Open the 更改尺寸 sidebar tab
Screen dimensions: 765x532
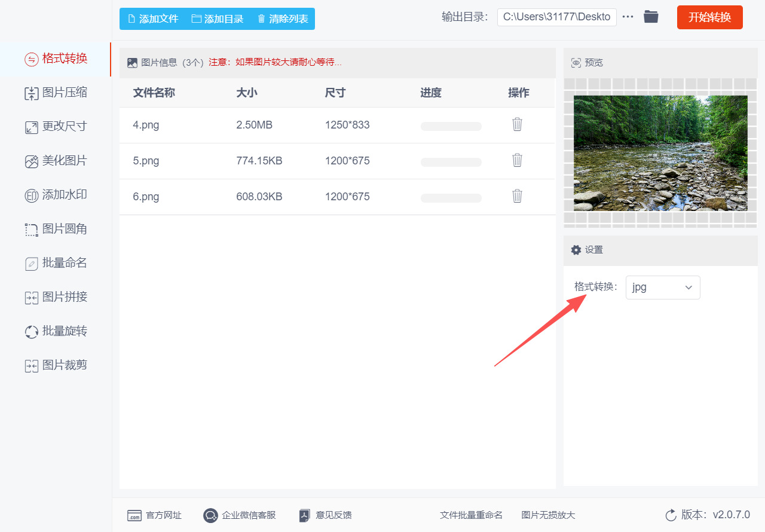[56, 127]
